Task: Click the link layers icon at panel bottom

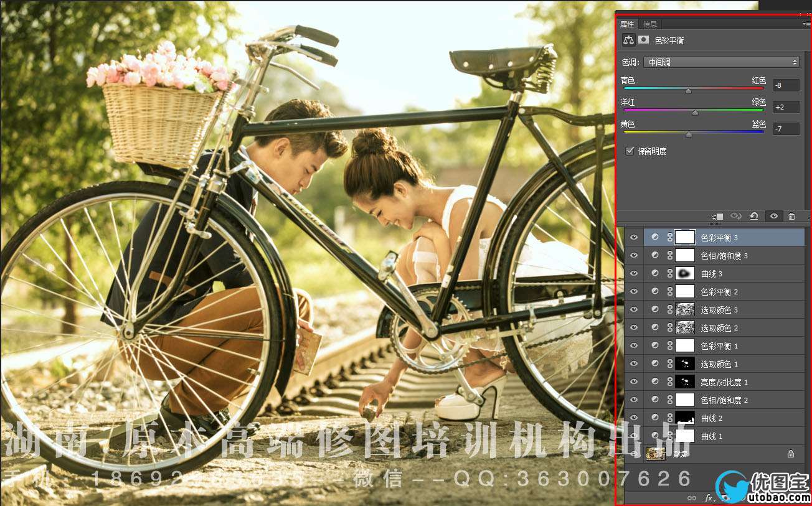Action: [691, 498]
